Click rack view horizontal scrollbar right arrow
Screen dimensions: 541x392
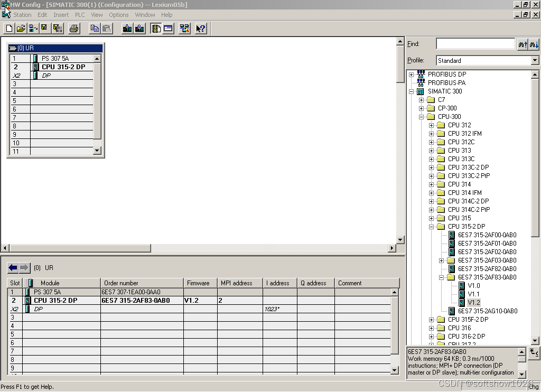tap(391, 248)
